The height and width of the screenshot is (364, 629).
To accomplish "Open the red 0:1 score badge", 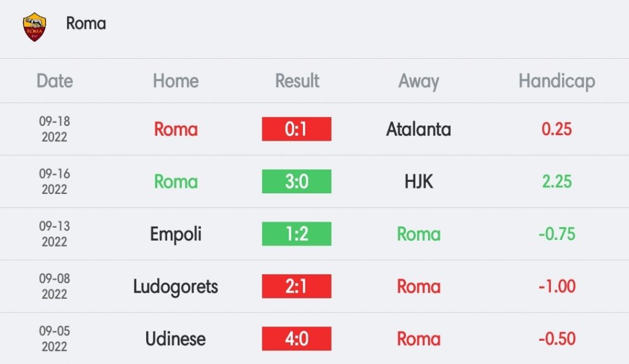I will tap(297, 129).
